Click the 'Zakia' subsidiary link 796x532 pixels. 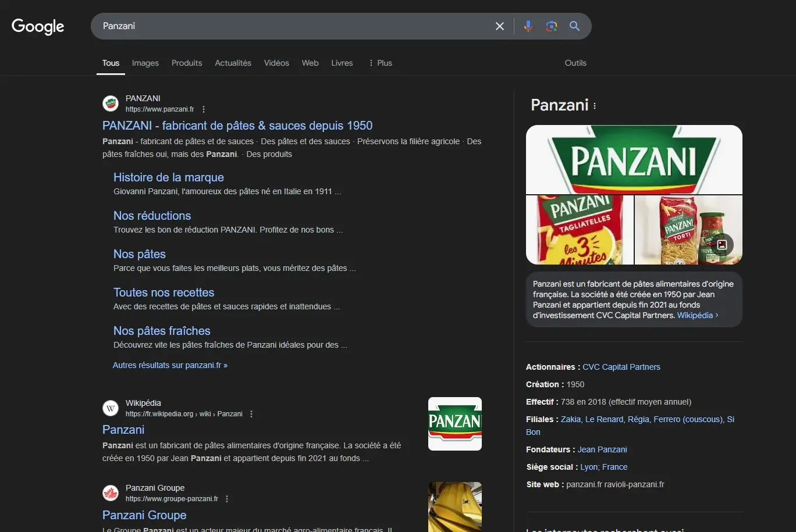tap(571, 419)
